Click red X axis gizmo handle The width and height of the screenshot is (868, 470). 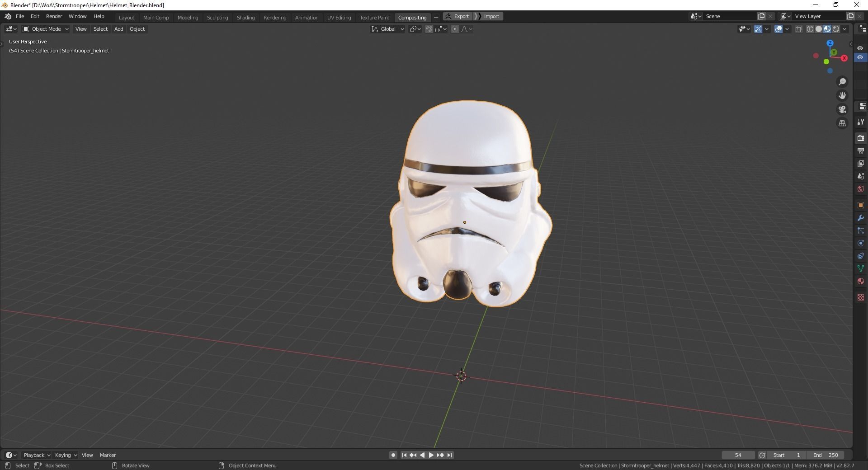pyautogui.click(x=844, y=58)
